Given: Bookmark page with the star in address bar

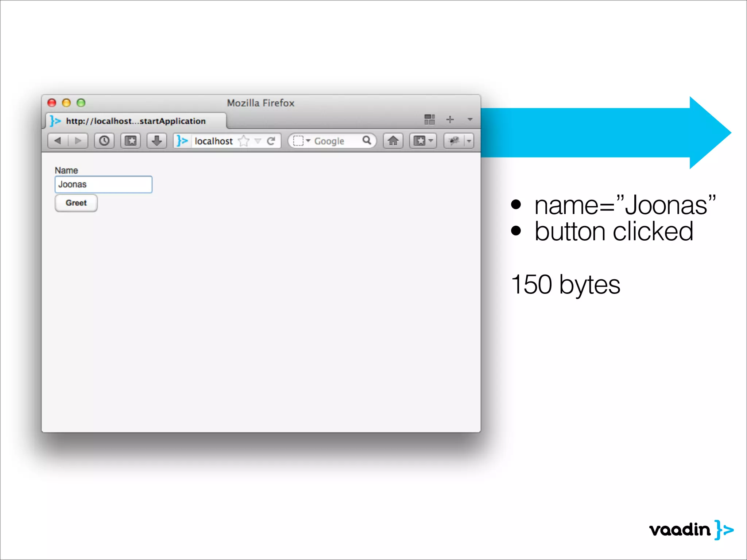Looking at the screenshot, I should [x=244, y=141].
